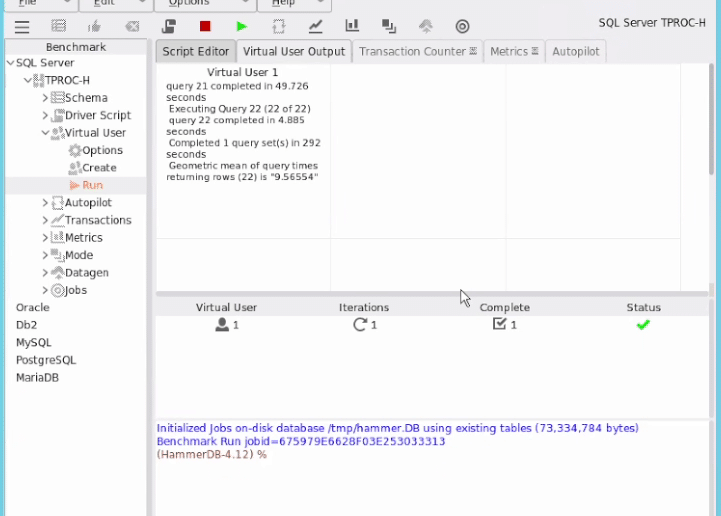The height and width of the screenshot is (516, 721).
Task: Switch to the Transaction Counter tab
Action: pos(418,51)
